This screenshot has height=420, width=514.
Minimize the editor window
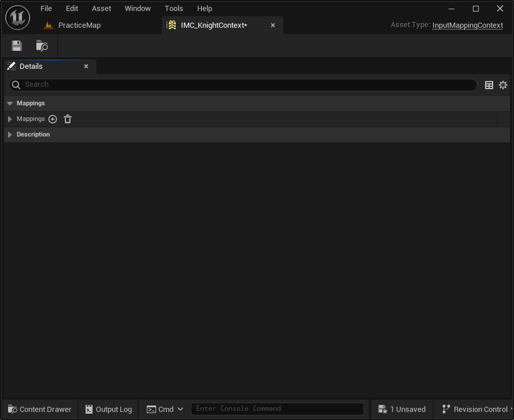click(x=452, y=9)
